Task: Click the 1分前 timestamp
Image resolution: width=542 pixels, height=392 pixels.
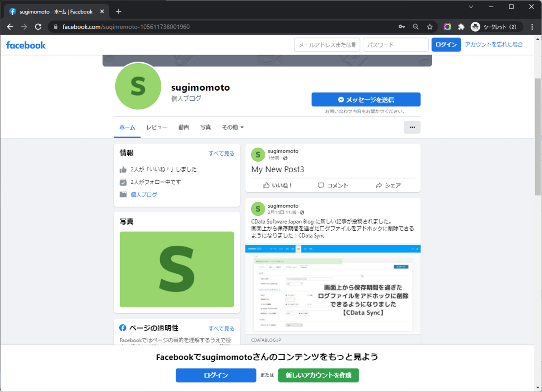Action: (274, 158)
